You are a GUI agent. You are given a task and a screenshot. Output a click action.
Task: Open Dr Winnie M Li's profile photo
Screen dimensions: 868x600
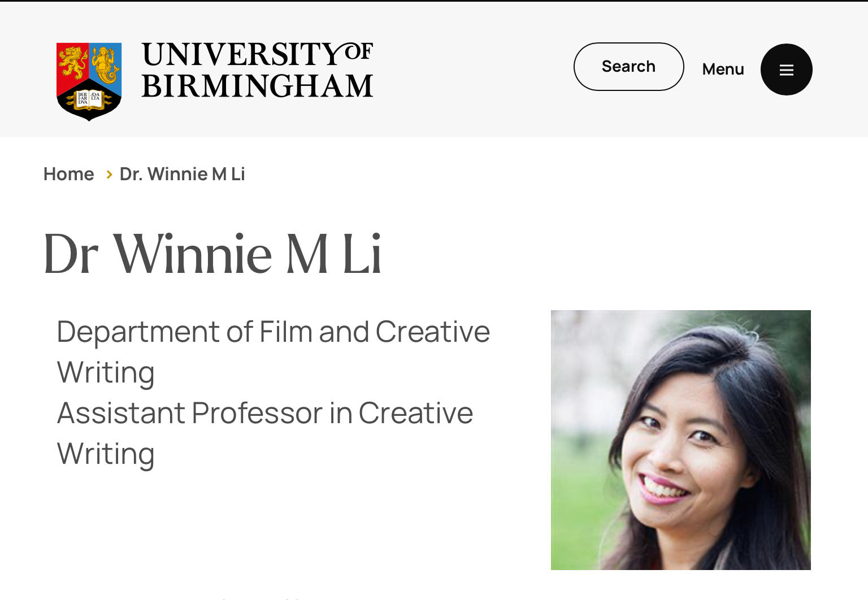(x=680, y=440)
